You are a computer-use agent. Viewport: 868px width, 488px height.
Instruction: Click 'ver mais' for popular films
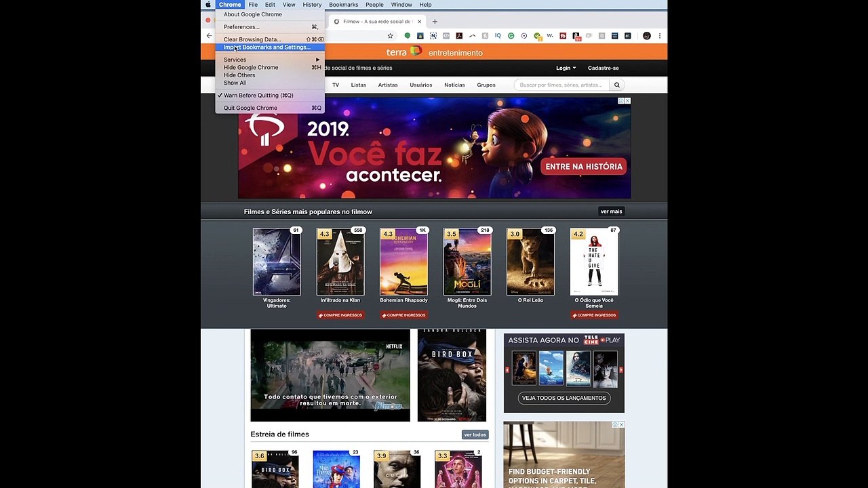tap(611, 211)
